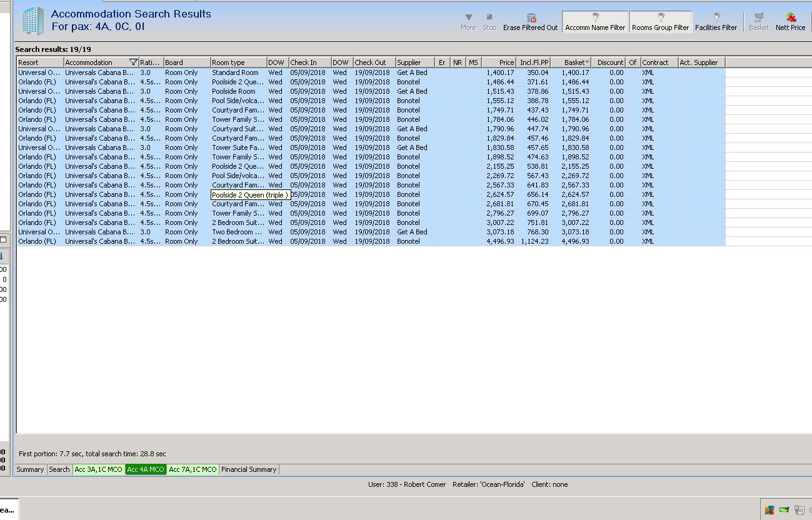This screenshot has height=520, width=812.
Task: Click the Poolside Room cell
Action: pos(239,91)
